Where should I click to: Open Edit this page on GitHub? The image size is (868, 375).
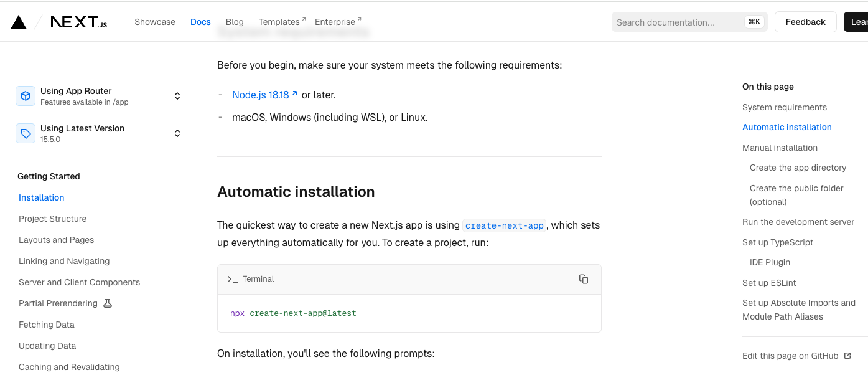coord(796,356)
